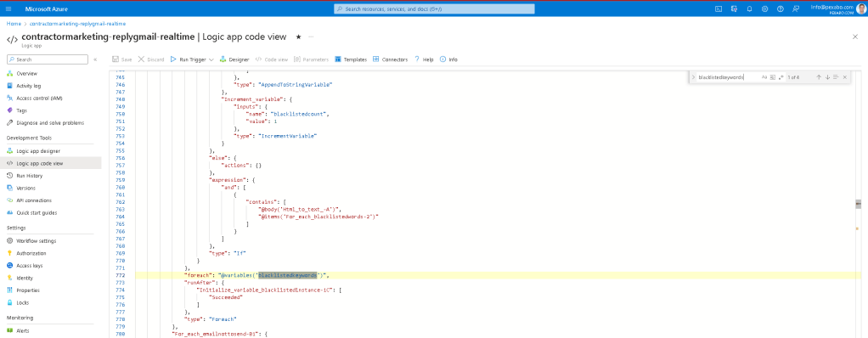Viewport: 868px width, 338px height.
Task: Go to previous match in find widget
Action: [x=819, y=77]
